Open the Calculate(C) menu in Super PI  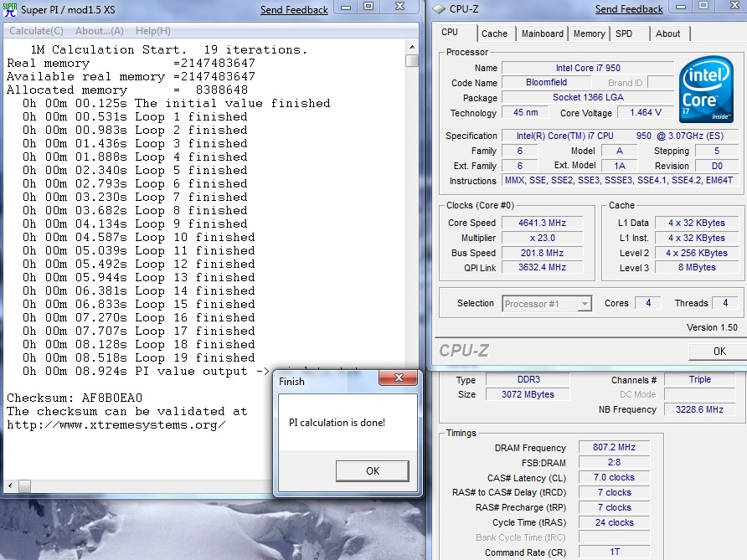coord(36,31)
